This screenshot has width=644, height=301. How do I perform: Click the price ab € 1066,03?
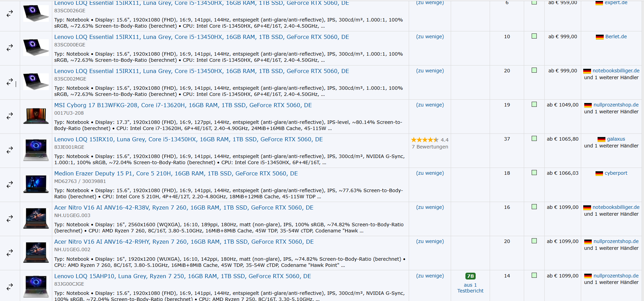563,173
